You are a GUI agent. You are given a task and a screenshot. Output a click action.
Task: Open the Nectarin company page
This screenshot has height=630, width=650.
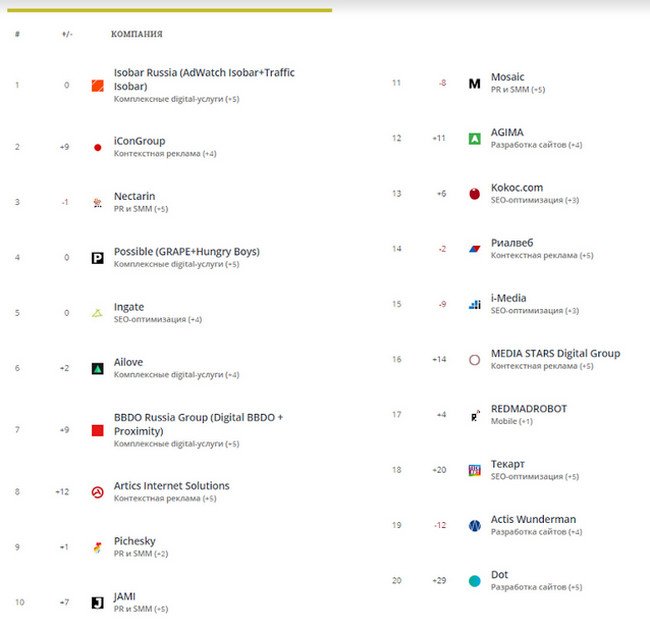[x=134, y=196]
